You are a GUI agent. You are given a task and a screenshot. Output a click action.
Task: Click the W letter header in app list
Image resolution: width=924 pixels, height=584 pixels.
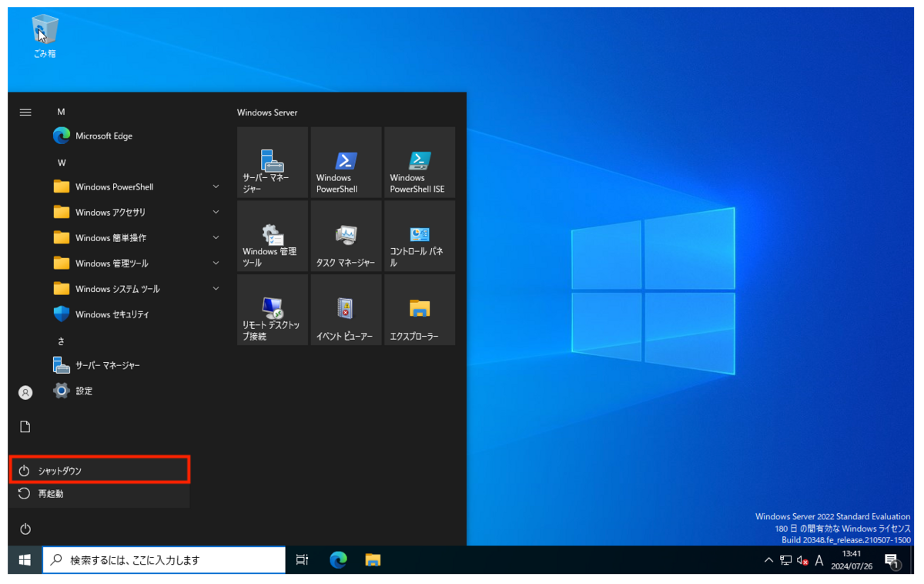(62, 163)
